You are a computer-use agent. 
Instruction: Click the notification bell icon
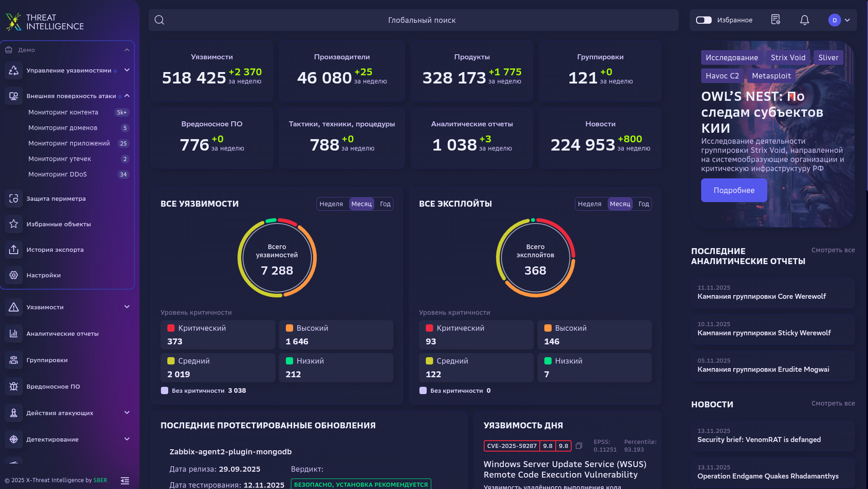point(805,20)
